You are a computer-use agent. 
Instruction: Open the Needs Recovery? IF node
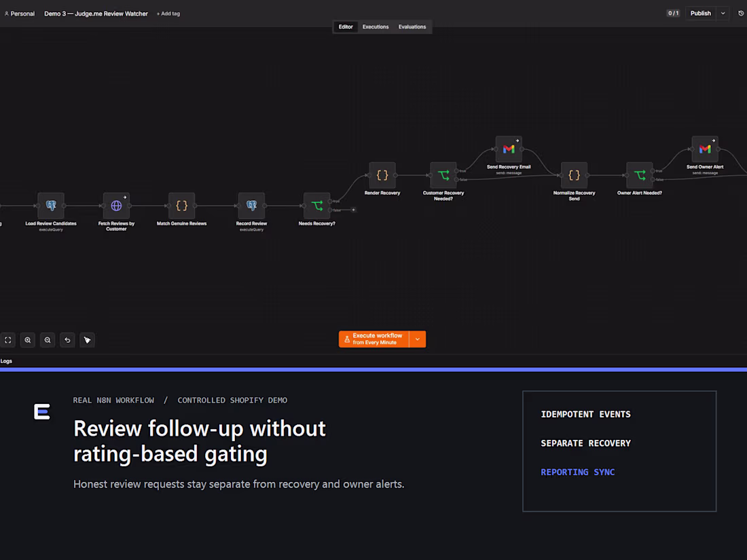click(317, 206)
